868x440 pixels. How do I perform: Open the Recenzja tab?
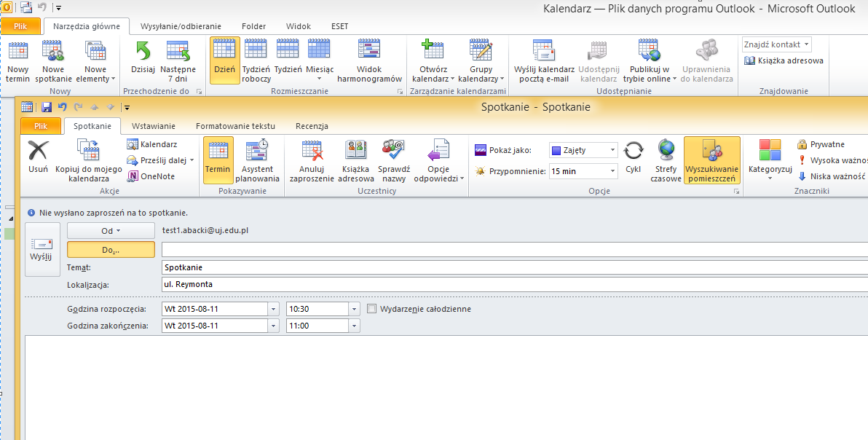point(312,125)
